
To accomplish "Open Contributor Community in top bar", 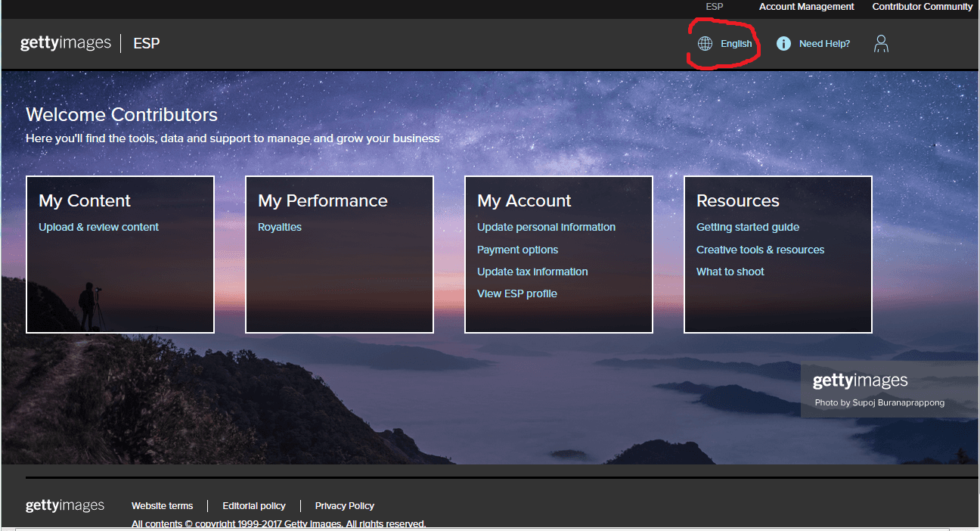I will (923, 7).
